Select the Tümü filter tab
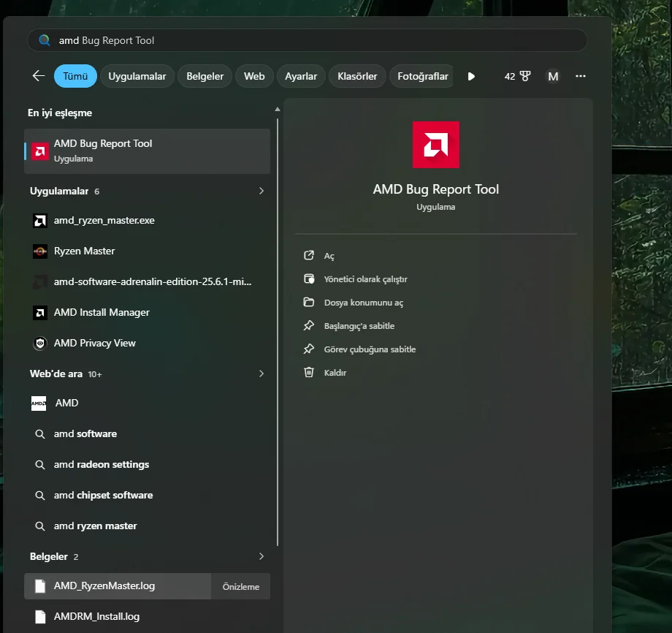The image size is (672, 633). pyautogui.click(x=75, y=76)
